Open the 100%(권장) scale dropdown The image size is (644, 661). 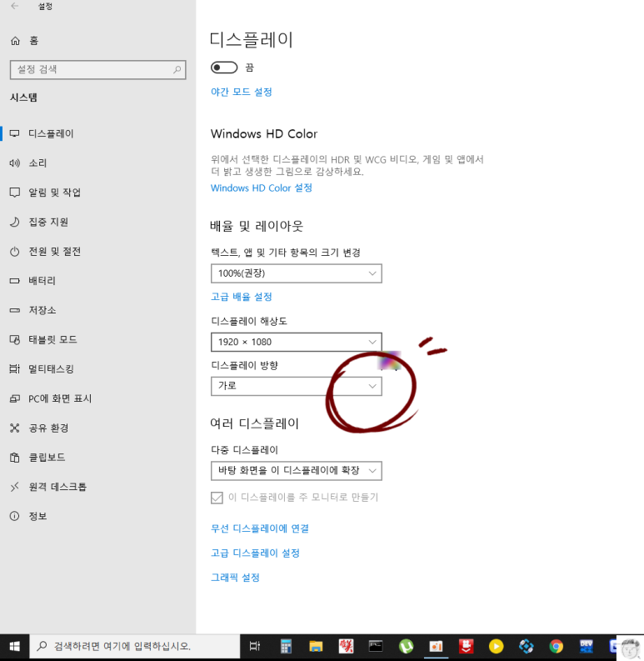pos(297,273)
